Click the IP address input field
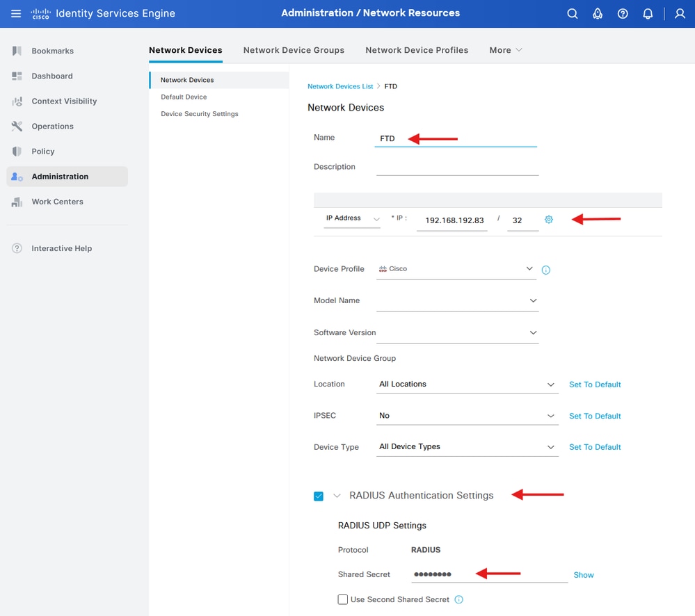The width and height of the screenshot is (695, 616). click(452, 220)
